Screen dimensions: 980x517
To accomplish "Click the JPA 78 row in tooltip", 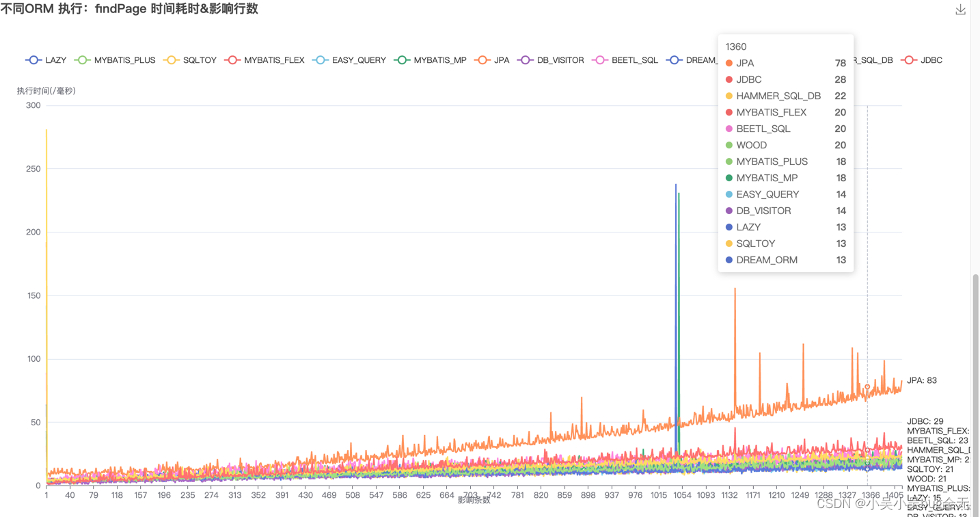I will pos(786,63).
